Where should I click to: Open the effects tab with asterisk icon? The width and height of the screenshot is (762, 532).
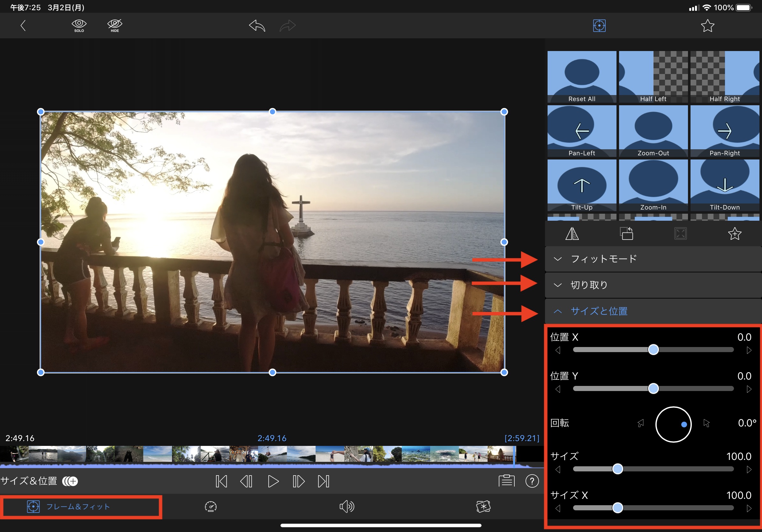[x=483, y=506]
